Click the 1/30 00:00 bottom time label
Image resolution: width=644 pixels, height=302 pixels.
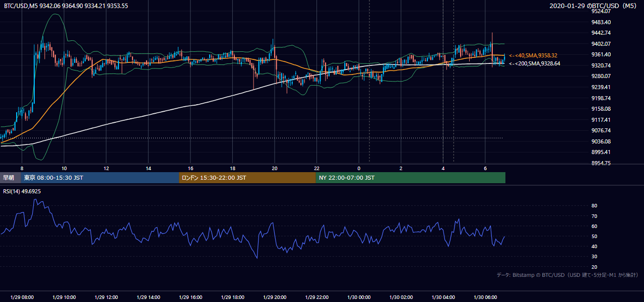tap(359, 297)
